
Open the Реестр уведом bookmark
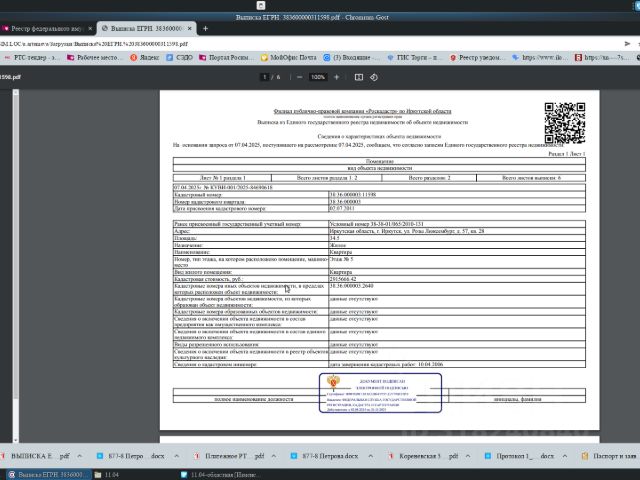[478, 58]
